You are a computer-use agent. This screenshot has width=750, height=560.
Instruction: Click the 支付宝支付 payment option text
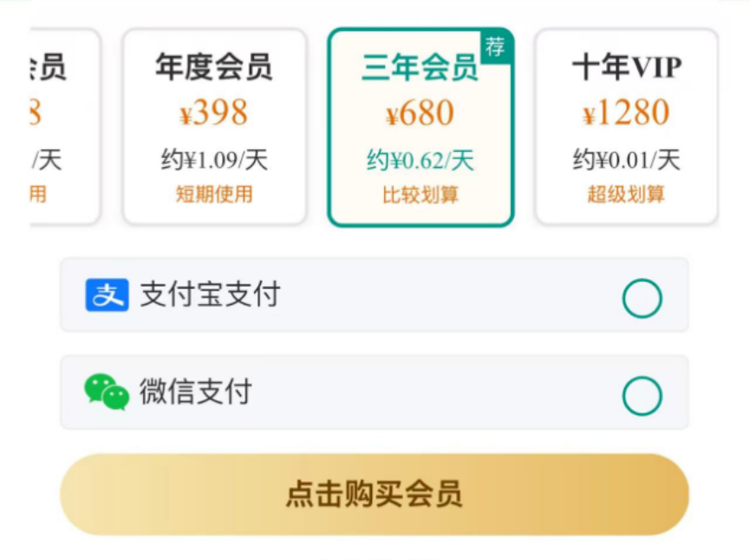point(210,295)
